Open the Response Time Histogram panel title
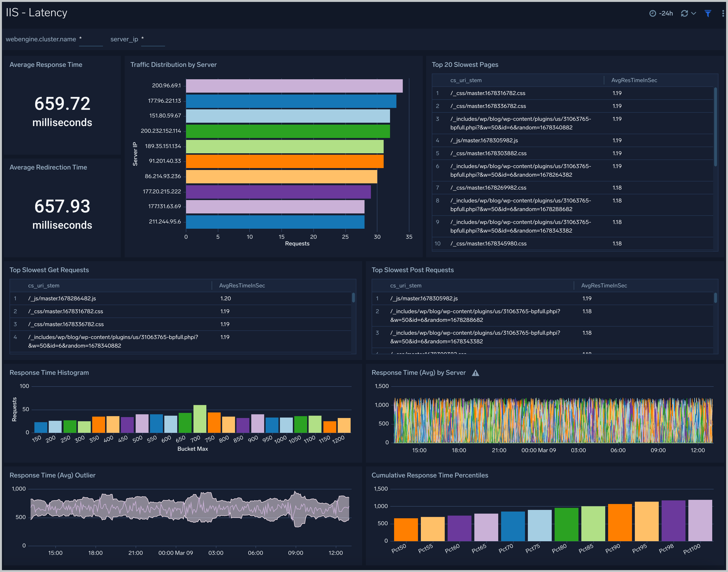Image resolution: width=728 pixels, height=572 pixels. (x=49, y=373)
